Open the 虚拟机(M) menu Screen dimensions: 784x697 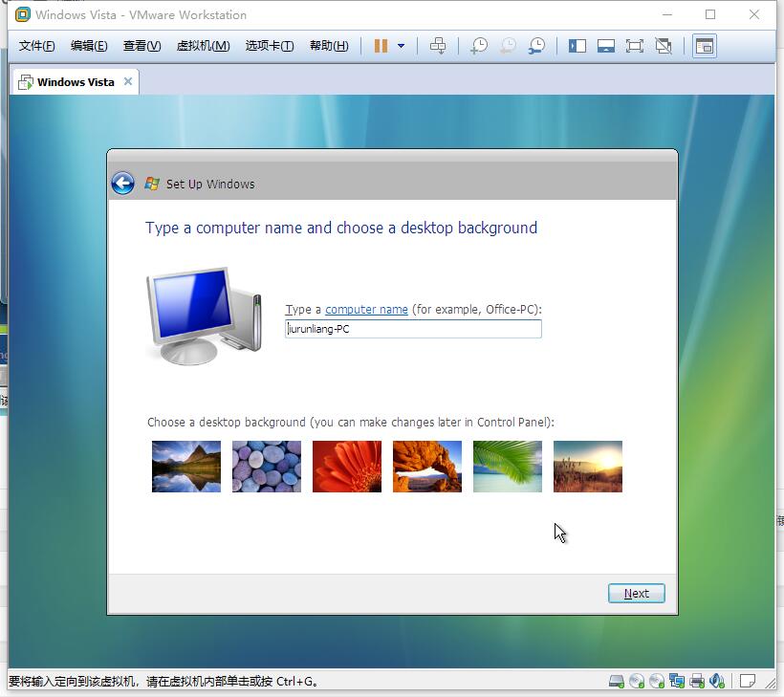point(203,46)
